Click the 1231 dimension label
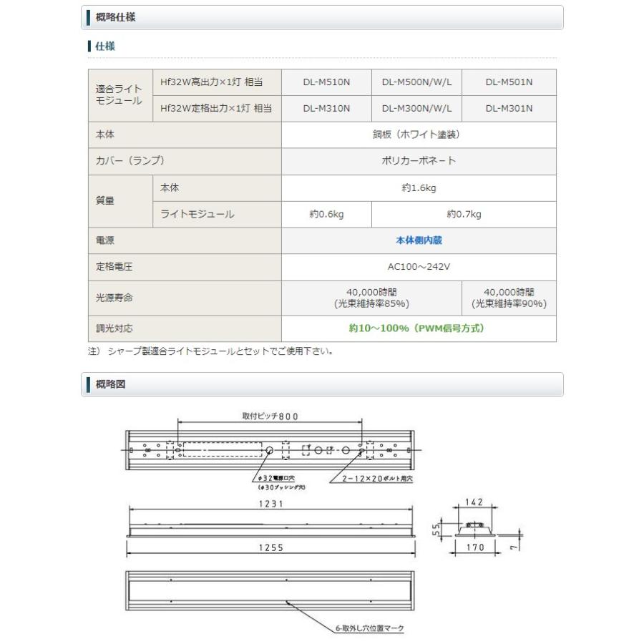This screenshot has height=644, width=644. click(x=270, y=504)
